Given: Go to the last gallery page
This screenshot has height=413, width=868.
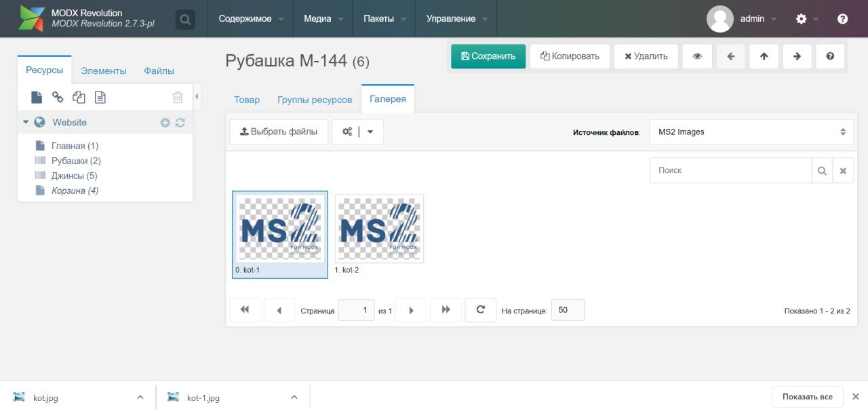Looking at the screenshot, I should (x=446, y=310).
